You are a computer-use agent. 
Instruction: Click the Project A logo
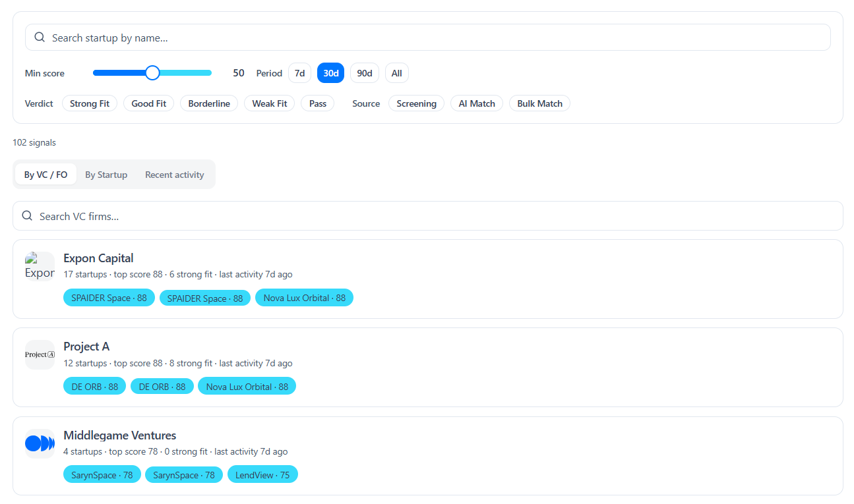click(x=40, y=354)
